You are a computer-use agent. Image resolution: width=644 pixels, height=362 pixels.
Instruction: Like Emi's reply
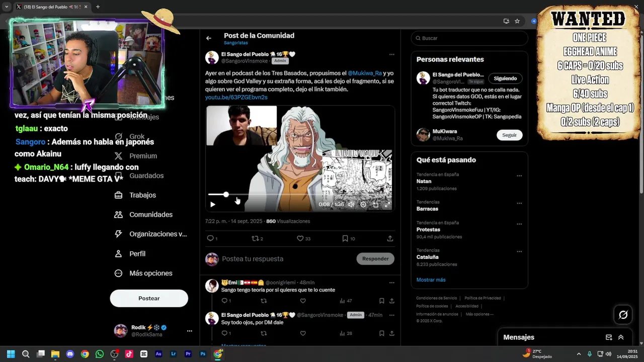coord(303,301)
